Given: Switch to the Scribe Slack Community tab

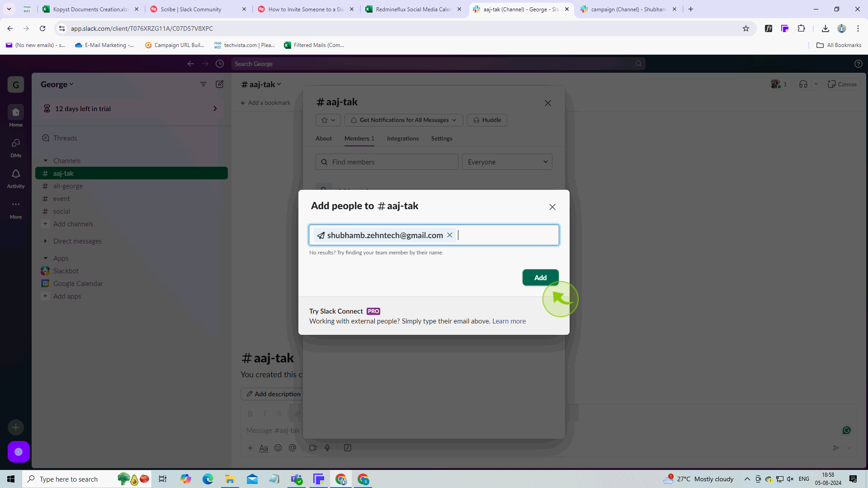Looking at the screenshot, I should click(x=198, y=9).
